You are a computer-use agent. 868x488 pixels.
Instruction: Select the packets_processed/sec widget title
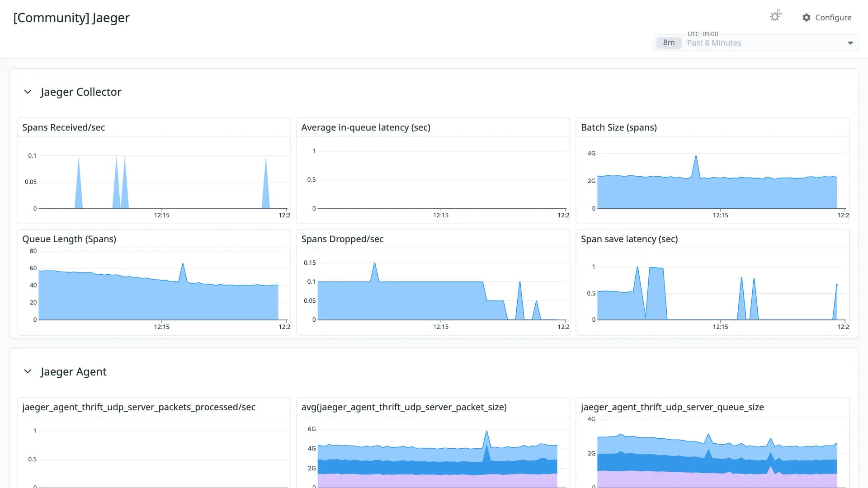(139, 407)
